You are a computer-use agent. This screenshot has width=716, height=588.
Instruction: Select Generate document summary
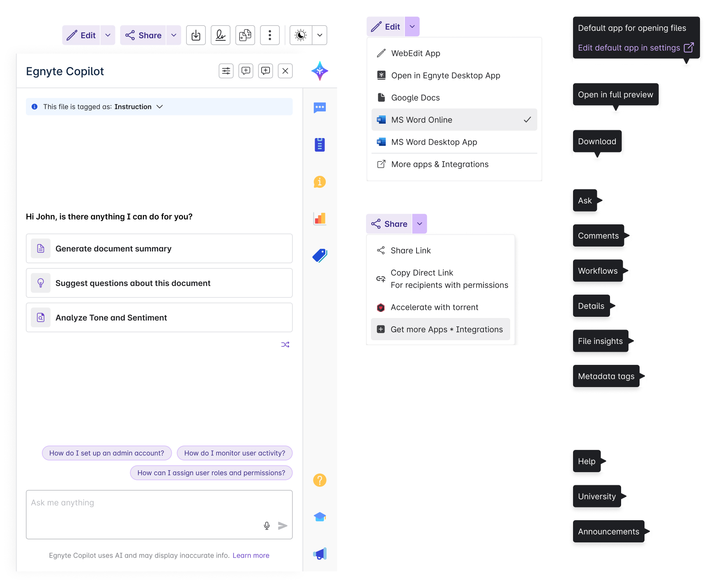(159, 249)
